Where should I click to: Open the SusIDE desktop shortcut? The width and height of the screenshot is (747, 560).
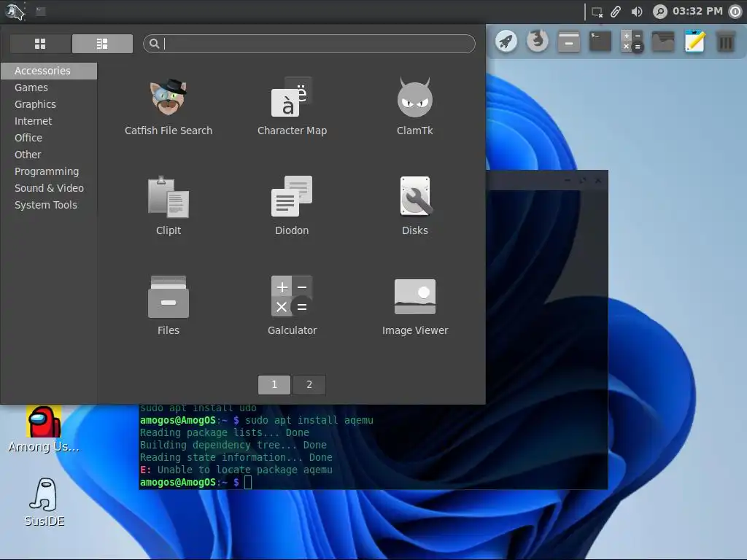pyautogui.click(x=44, y=502)
